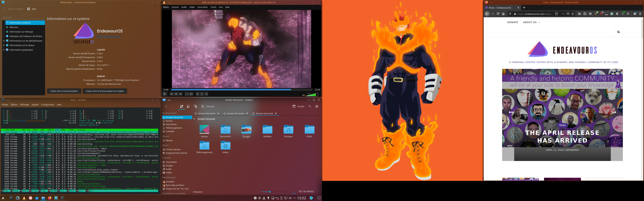Viewport: 644px width, 201px height.
Task: Open the Musique folder
Action: 288,131
